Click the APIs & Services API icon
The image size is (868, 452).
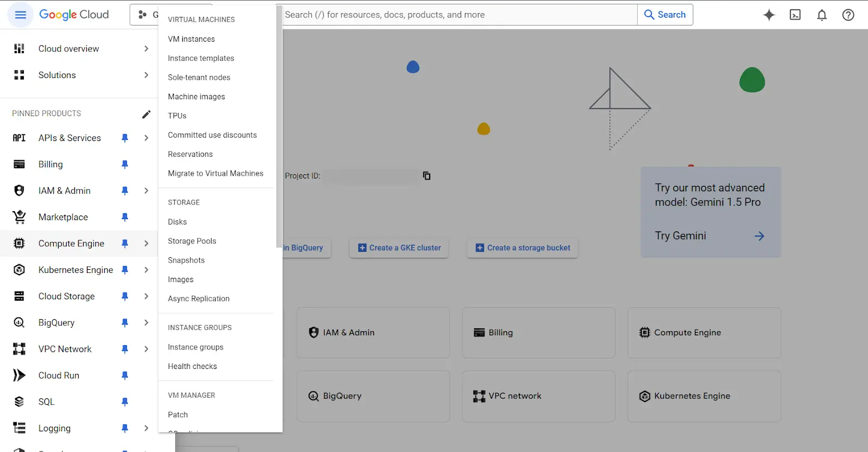pyautogui.click(x=19, y=138)
